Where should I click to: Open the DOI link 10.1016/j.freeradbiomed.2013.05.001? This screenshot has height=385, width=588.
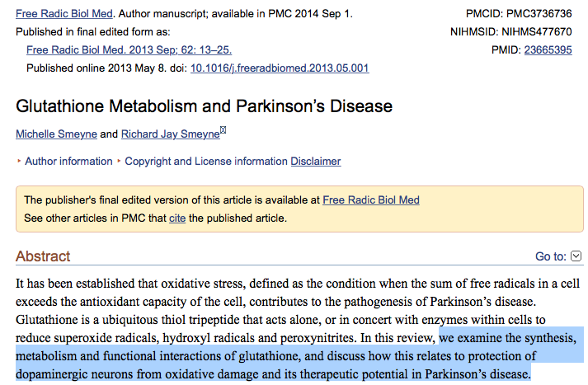280,68
